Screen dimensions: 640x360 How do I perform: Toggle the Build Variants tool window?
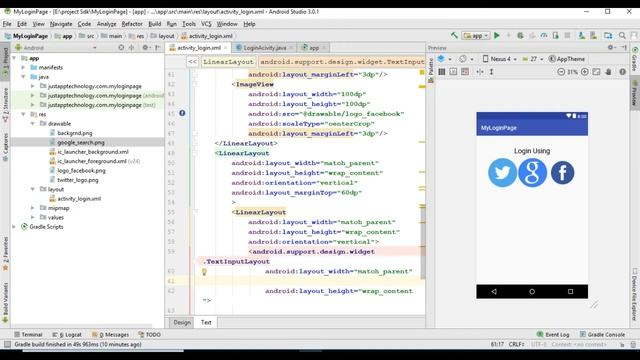(x=5, y=302)
